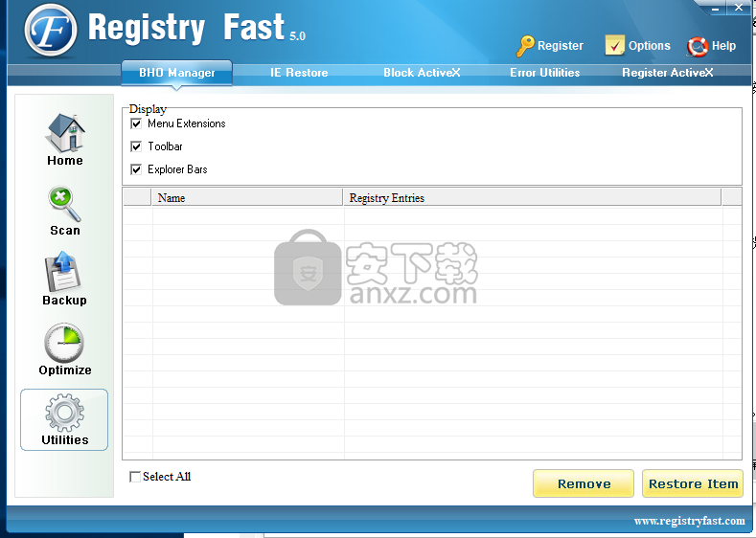Switch to the Register ActiveX tab
This screenshot has width=756, height=538.
668,73
